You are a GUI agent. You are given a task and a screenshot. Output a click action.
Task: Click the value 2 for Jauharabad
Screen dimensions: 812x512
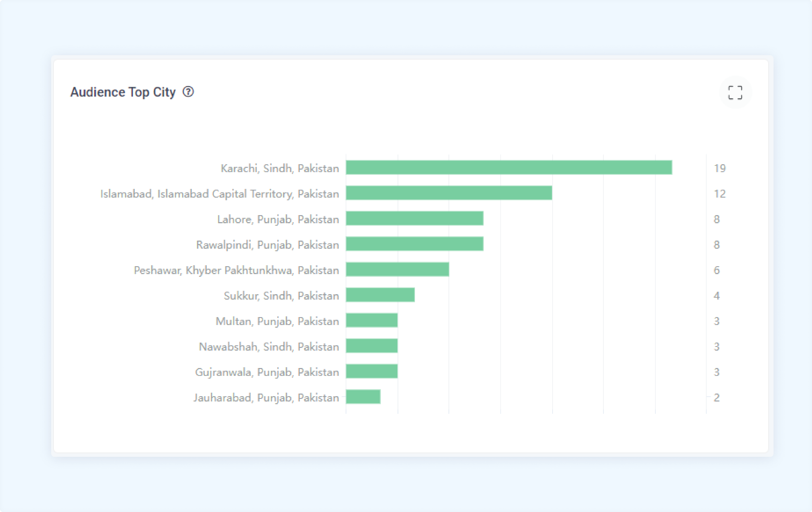(x=716, y=398)
